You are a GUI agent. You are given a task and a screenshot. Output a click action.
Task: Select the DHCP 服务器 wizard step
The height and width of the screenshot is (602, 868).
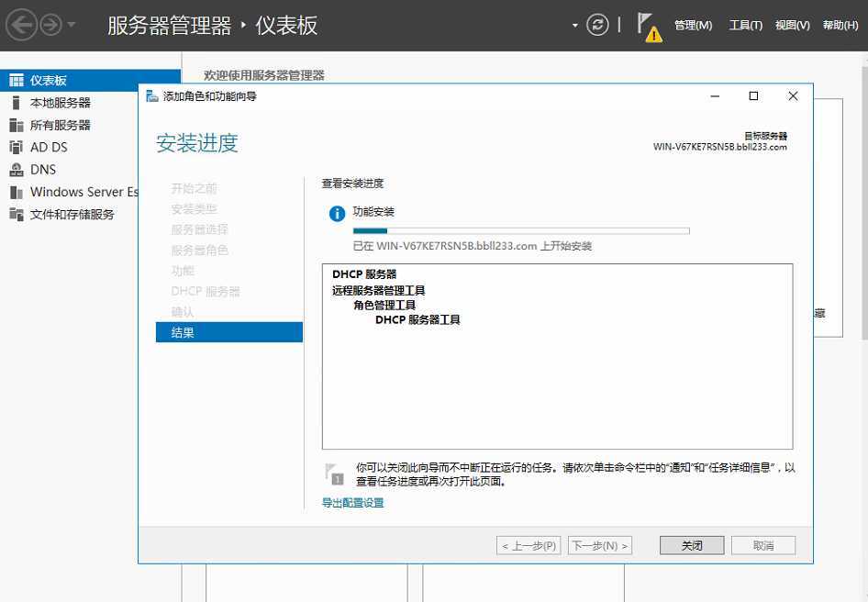[x=206, y=291]
